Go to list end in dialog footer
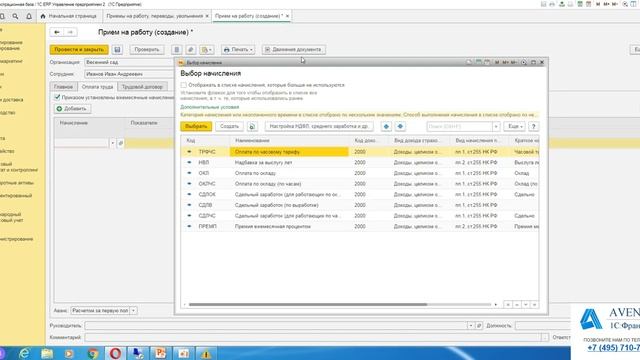Image resolution: width=640 pixels, height=360 pixels. point(534,304)
